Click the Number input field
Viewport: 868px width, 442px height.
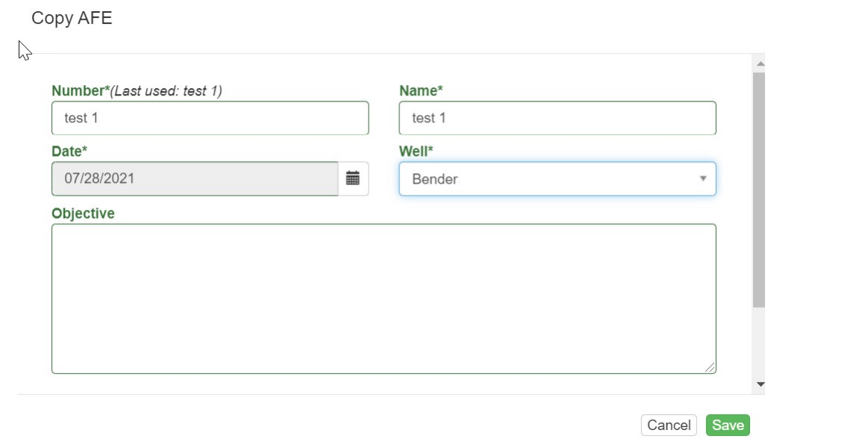click(x=210, y=118)
